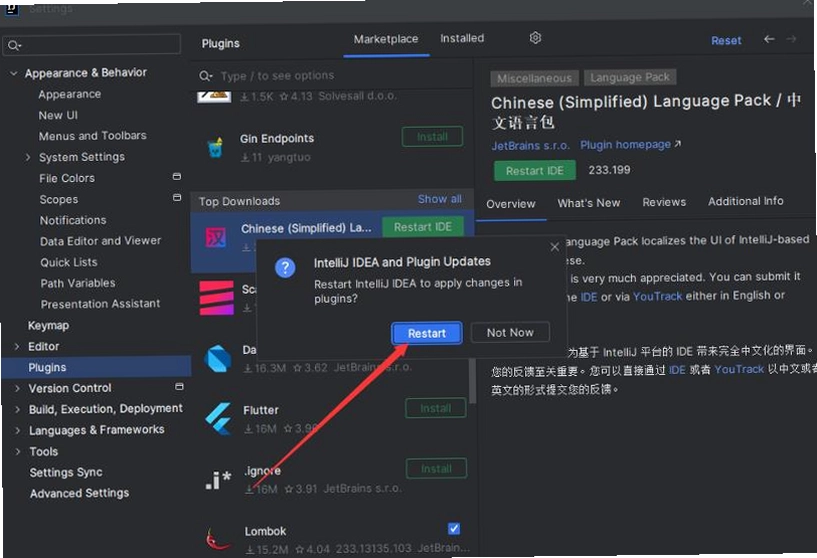Click Restart IDE in plugin list row

pyautogui.click(x=423, y=227)
